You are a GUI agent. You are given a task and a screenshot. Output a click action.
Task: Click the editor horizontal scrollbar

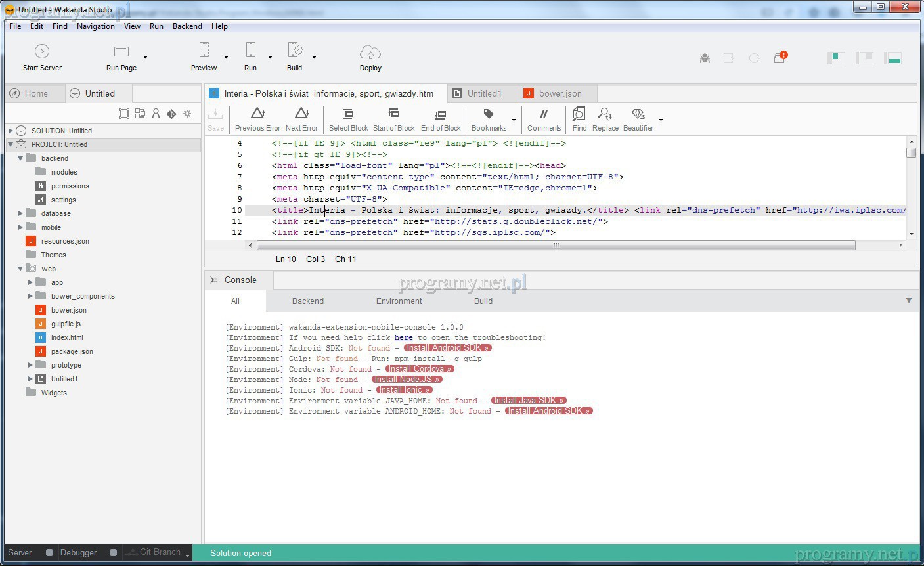(555, 246)
